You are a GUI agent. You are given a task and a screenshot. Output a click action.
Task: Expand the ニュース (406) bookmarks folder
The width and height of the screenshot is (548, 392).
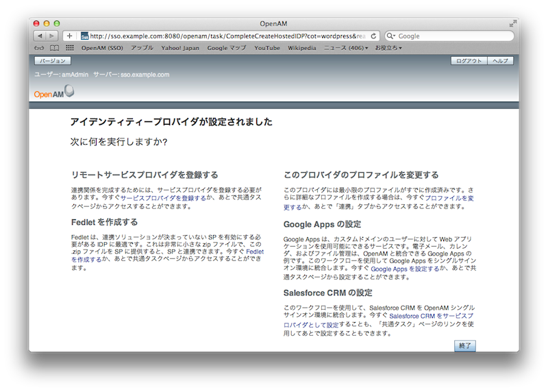346,48
